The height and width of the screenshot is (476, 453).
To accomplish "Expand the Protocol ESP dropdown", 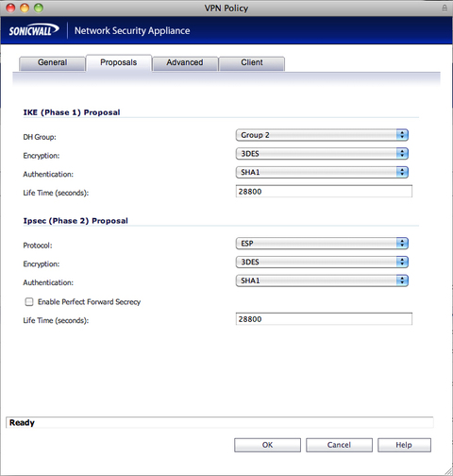I will [322, 244].
